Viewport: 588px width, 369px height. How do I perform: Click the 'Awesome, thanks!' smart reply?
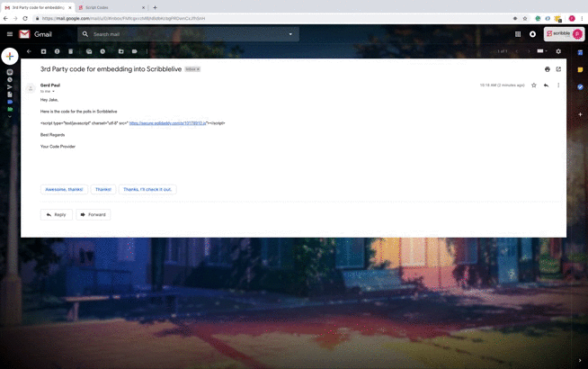[64, 189]
